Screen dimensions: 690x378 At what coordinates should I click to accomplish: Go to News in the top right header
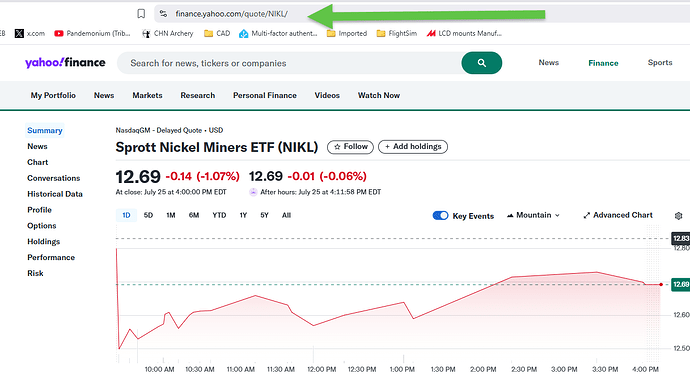pyautogui.click(x=549, y=62)
